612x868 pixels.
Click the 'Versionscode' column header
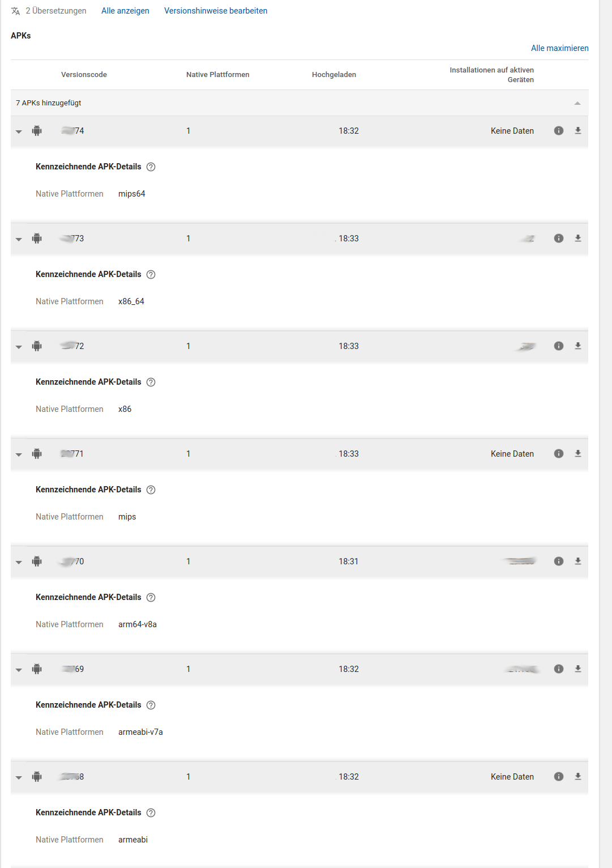click(x=84, y=75)
